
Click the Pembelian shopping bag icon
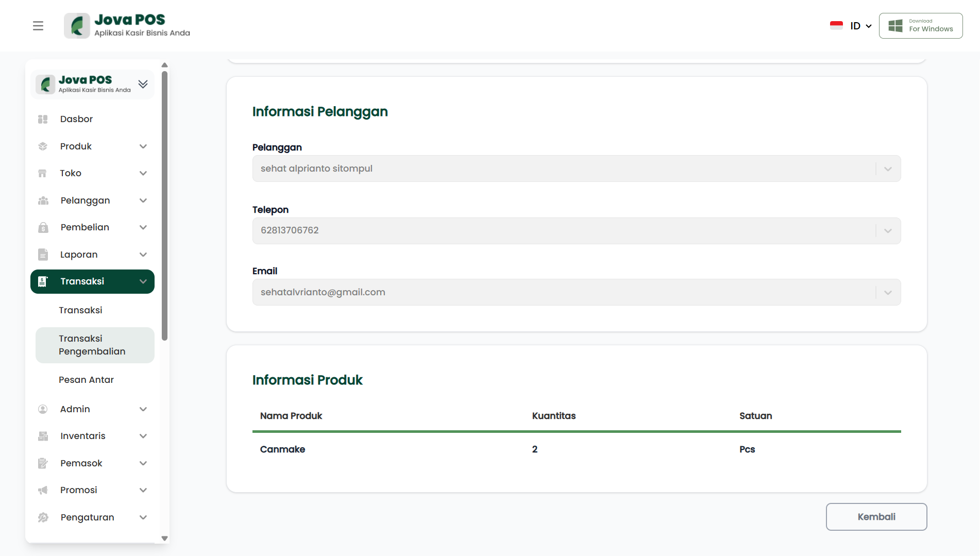43,227
